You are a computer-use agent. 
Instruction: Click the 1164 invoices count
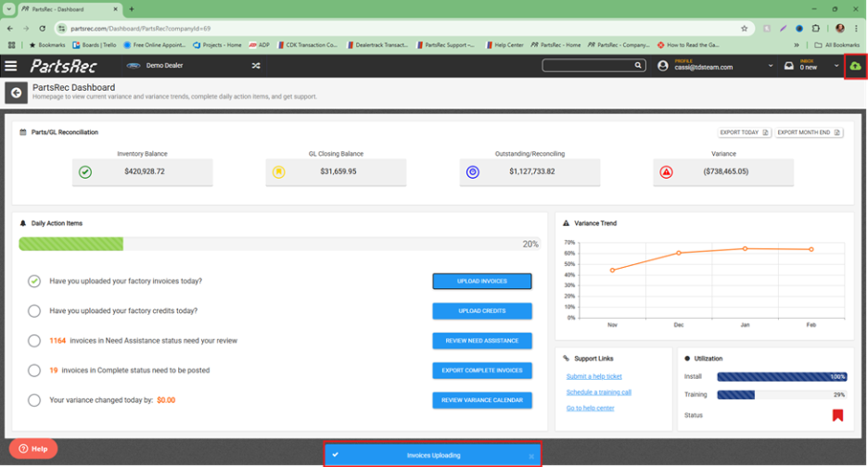[x=57, y=341]
